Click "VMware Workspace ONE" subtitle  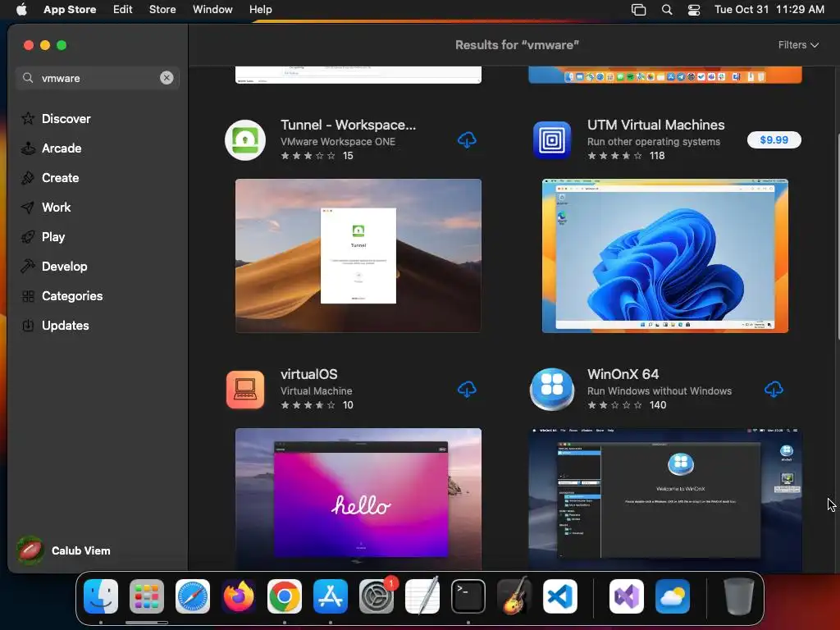[338, 141]
